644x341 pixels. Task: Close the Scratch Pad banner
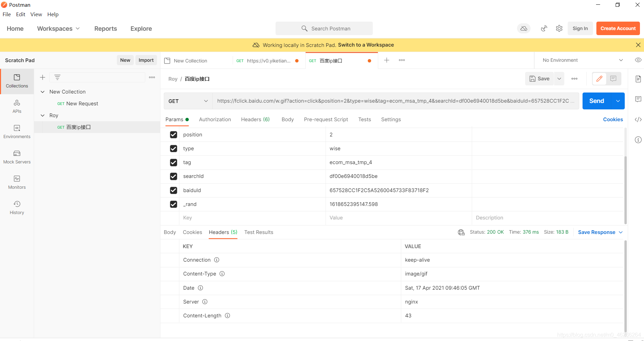pos(638,45)
